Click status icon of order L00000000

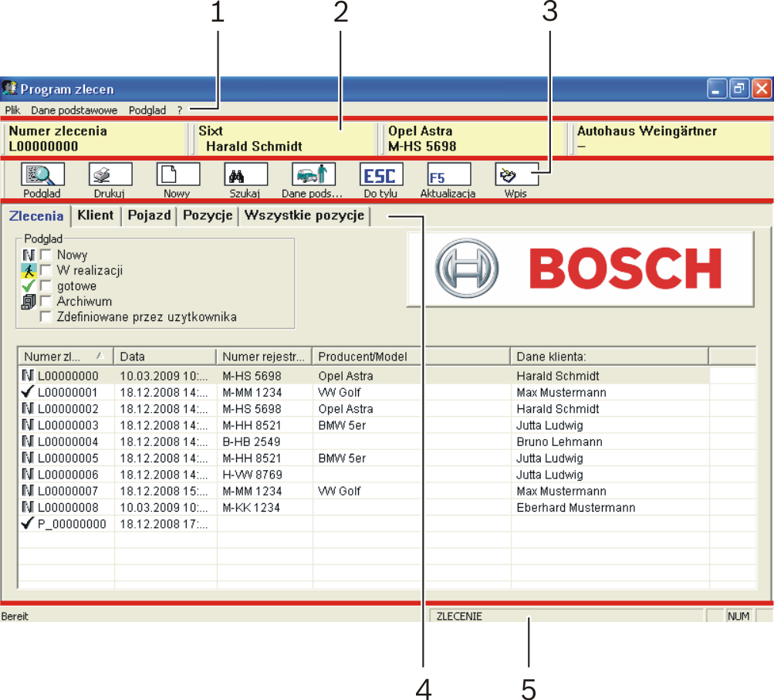click(x=28, y=375)
